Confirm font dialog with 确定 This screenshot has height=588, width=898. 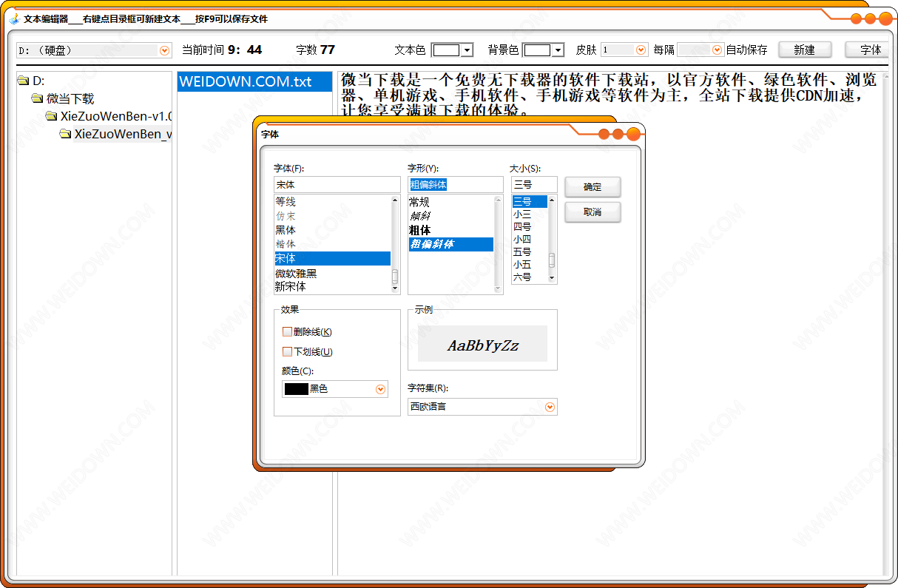coord(593,187)
